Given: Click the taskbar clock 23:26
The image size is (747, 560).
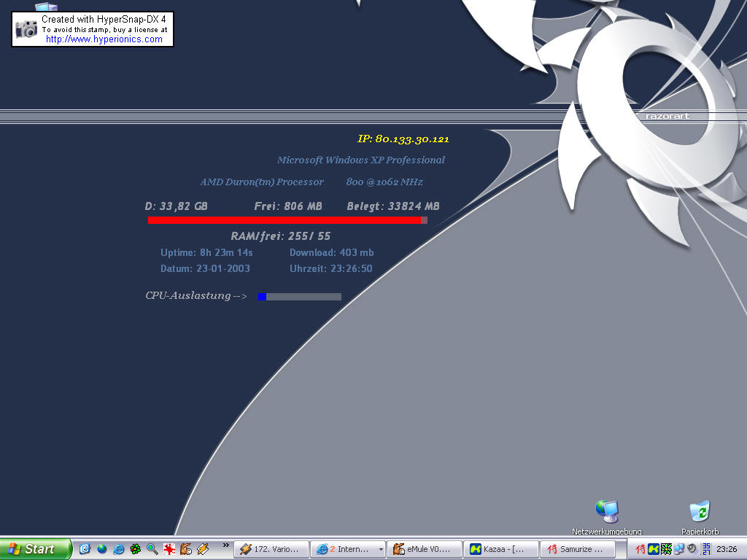Looking at the screenshot, I should pos(727,550).
